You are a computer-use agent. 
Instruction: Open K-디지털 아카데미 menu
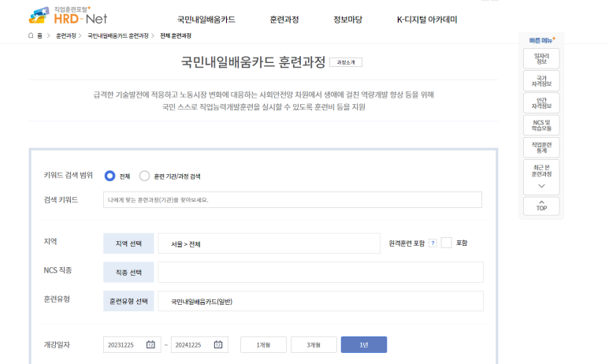click(427, 20)
